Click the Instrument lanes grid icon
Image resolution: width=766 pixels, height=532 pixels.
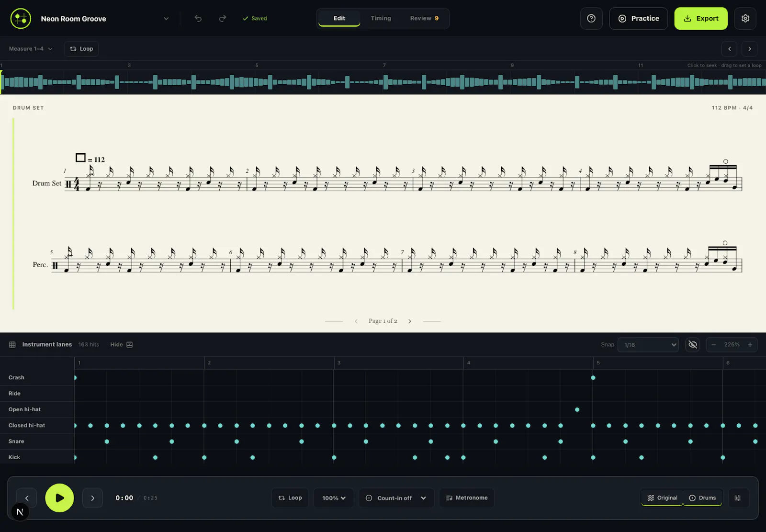click(12, 345)
